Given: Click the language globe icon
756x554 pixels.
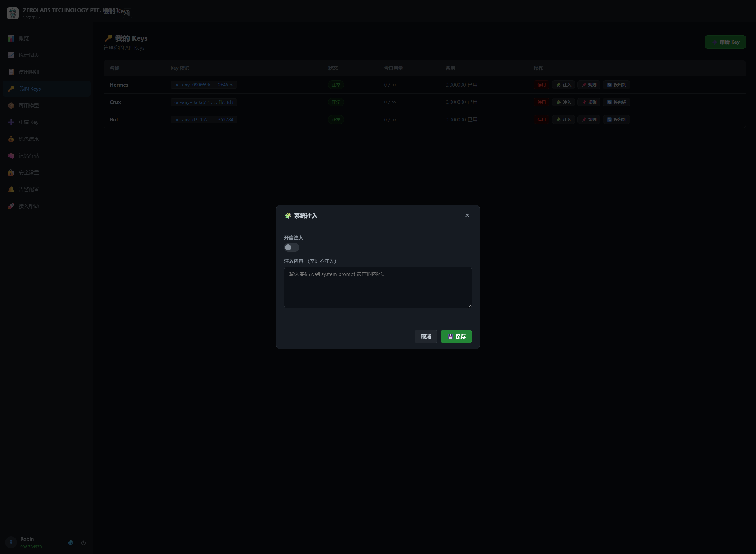Looking at the screenshot, I should [71, 543].
